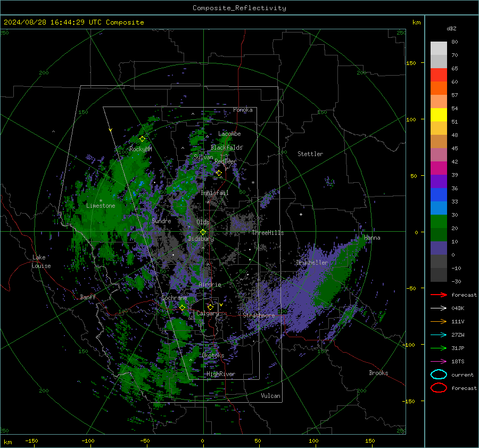Click the Sylvan label on map
This screenshot has height=448, width=479.
click(203, 157)
